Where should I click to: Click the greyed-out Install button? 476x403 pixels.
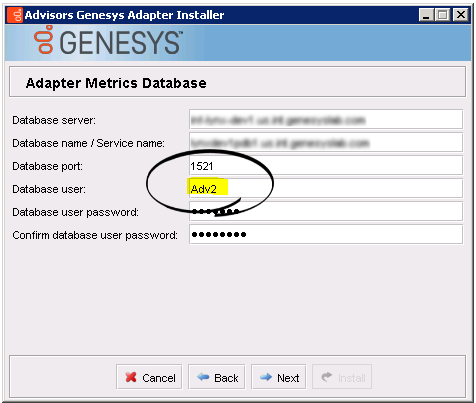(342, 377)
